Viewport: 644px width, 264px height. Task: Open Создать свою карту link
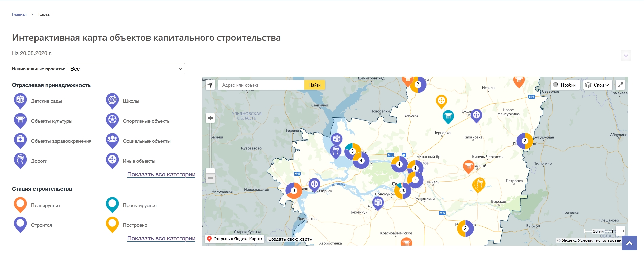coord(290,239)
